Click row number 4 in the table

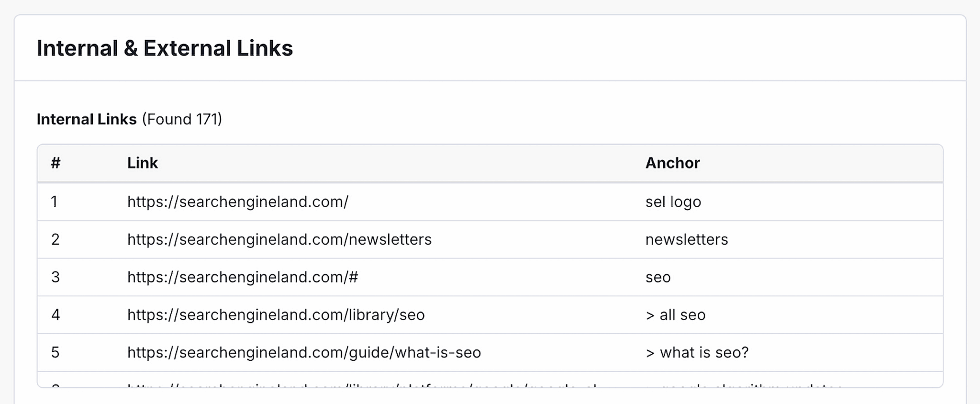(56, 315)
